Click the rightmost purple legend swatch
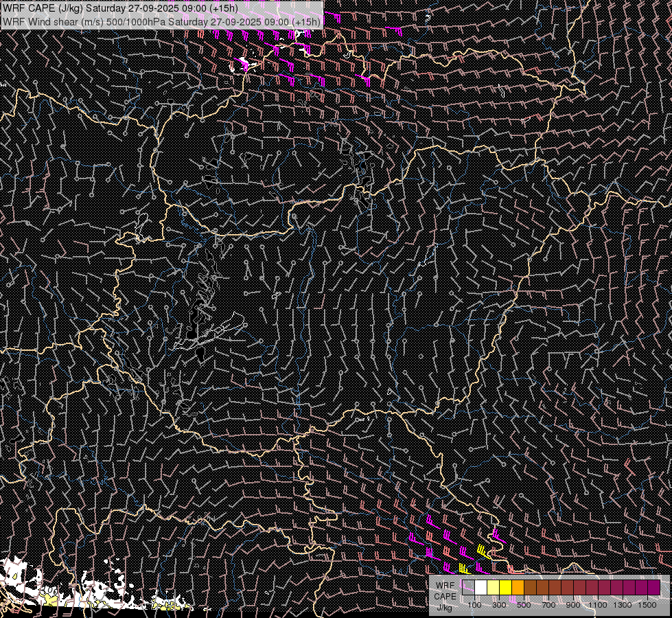Image resolution: width=672 pixels, height=618 pixels. click(x=654, y=587)
